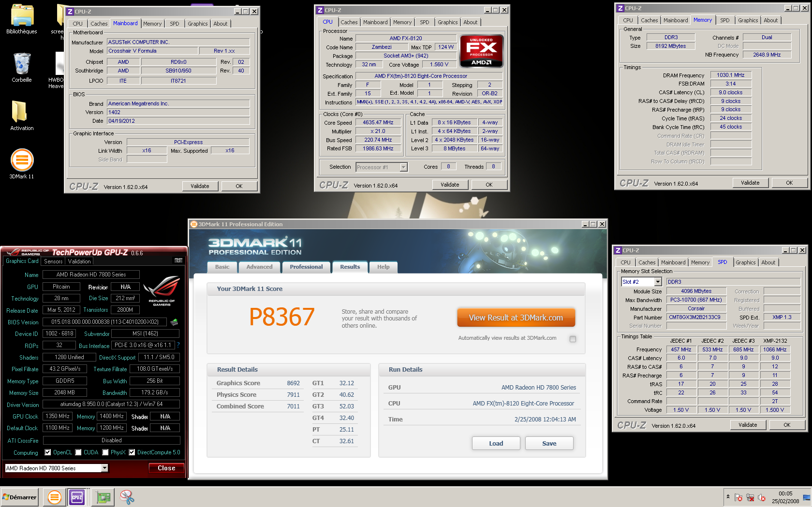Open Caches tab in CPU-Z Mainboard window
812x507 pixels.
pyautogui.click(x=99, y=24)
